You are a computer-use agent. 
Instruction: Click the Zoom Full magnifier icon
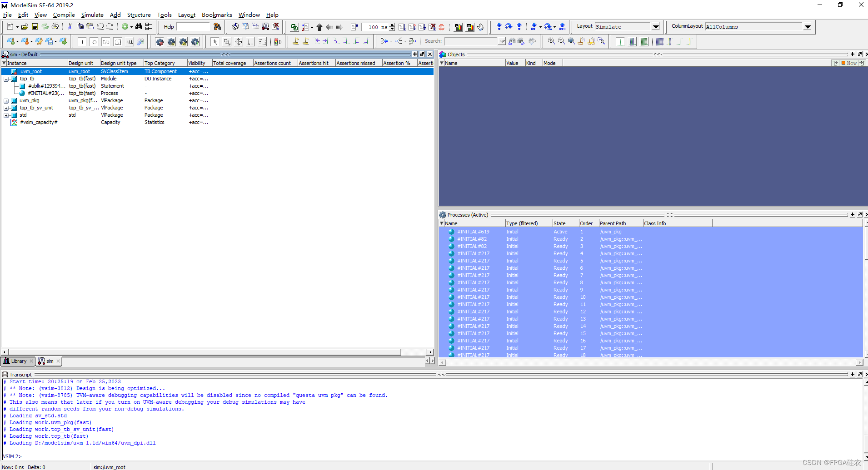pyautogui.click(x=571, y=41)
